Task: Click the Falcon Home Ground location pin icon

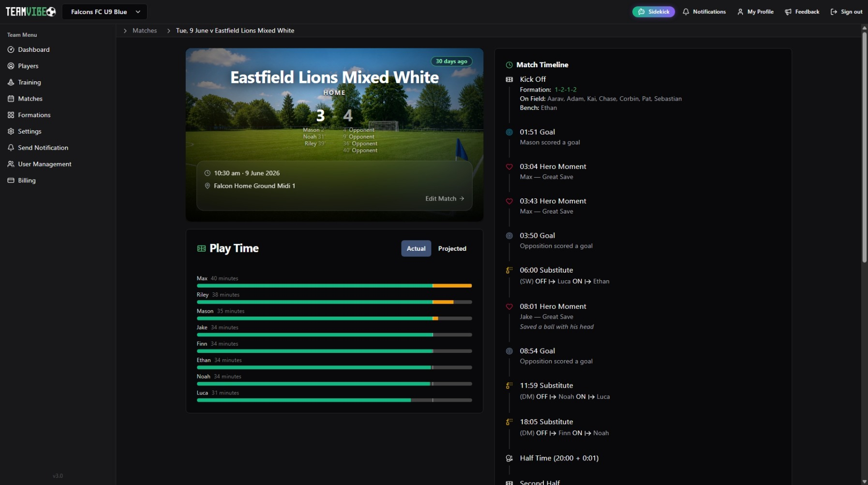Action: [x=208, y=186]
